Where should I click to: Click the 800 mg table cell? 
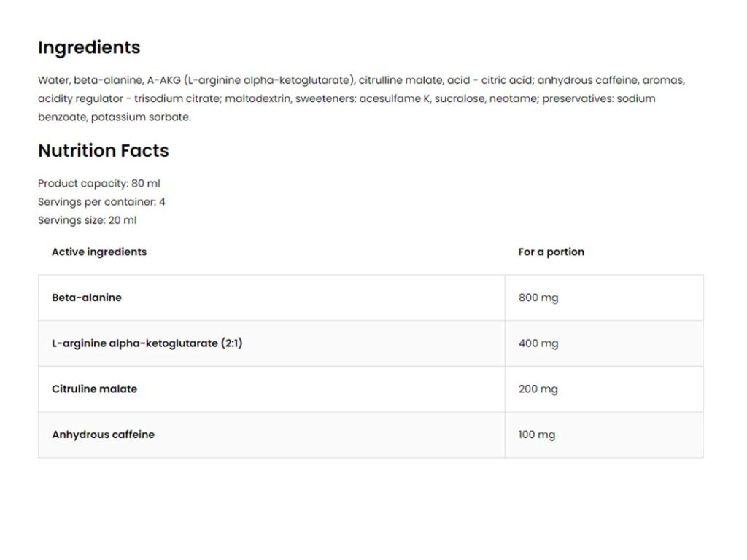coord(538,297)
